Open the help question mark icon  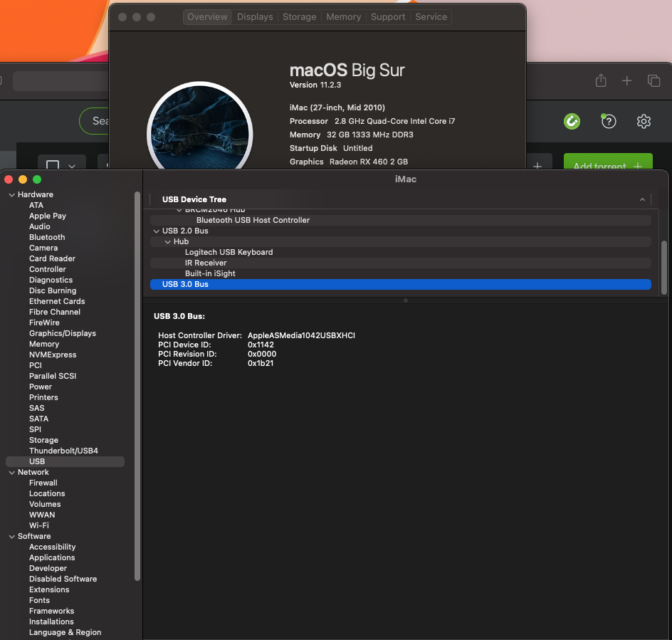click(609, 121)
